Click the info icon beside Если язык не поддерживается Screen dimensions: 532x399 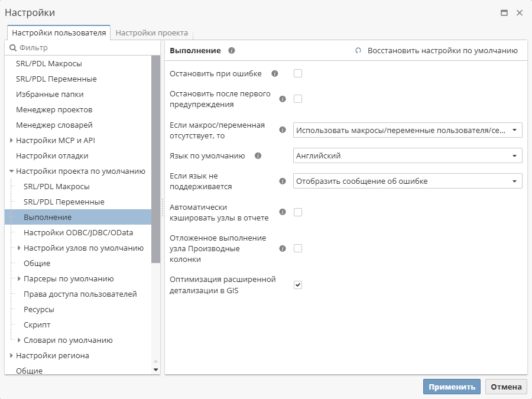click(x=282, y=181)
